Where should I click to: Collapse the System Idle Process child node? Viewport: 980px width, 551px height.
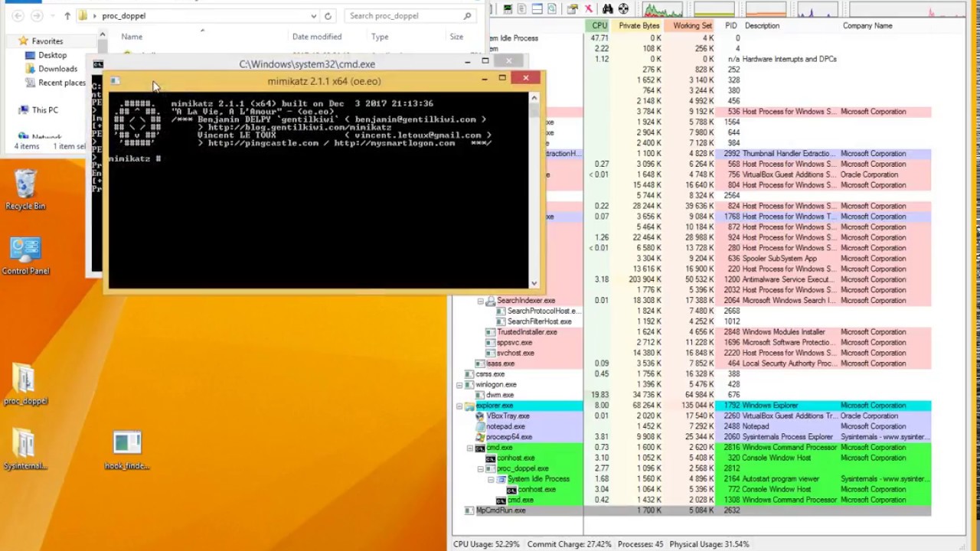pyautogui.click(x=491, y=479)
